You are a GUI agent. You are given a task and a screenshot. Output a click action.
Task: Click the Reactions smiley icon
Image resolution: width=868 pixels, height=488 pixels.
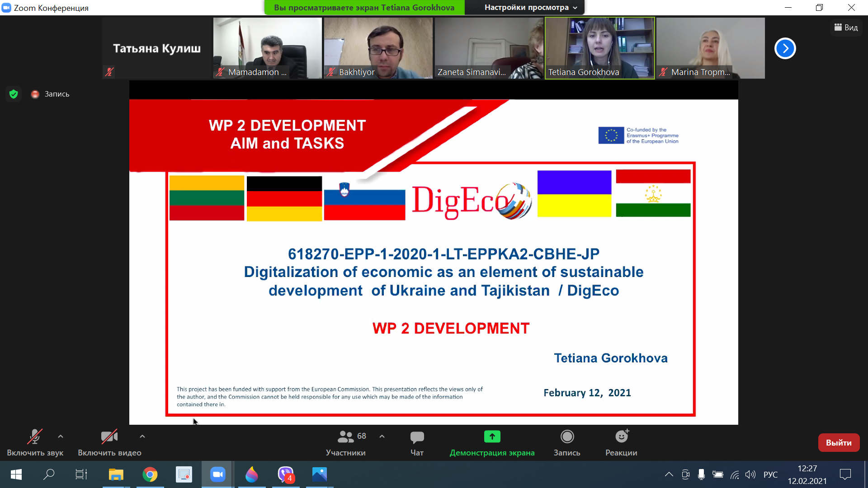pos(622,436)
